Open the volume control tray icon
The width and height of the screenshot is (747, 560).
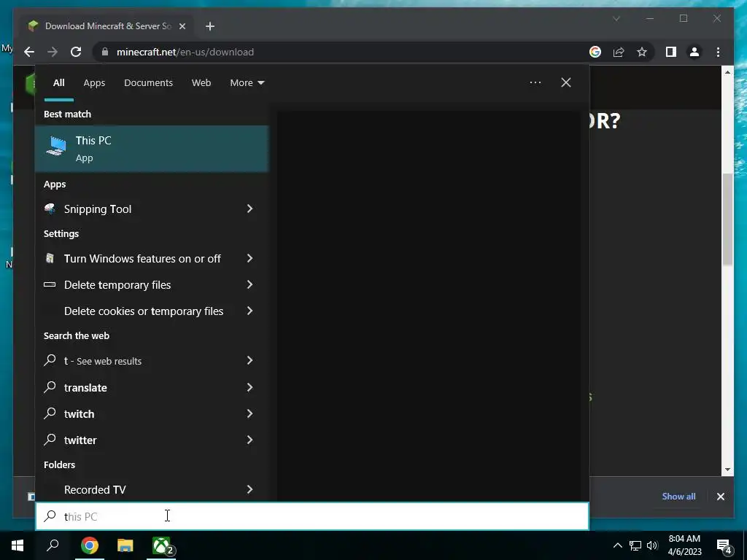click(x=652, y=545)
